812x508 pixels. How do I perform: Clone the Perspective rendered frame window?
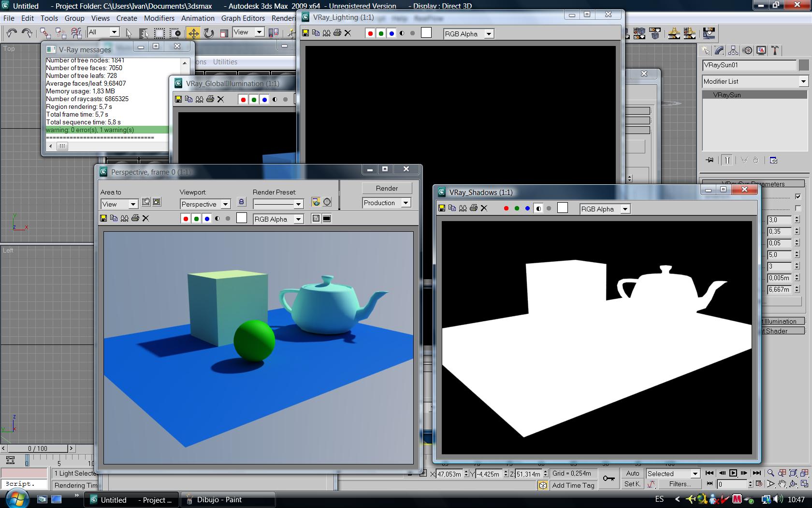tap(125, 218)
